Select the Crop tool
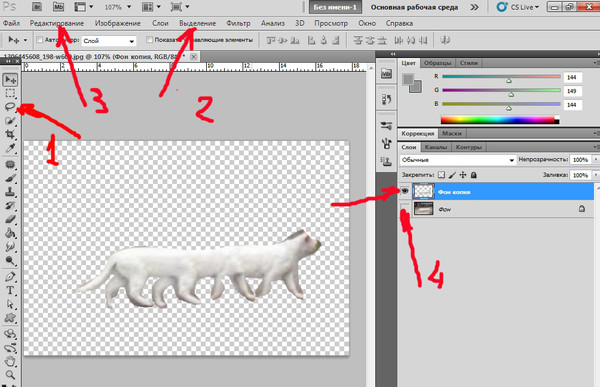This screenshot has width=600, height=387. tap(10, 134)
